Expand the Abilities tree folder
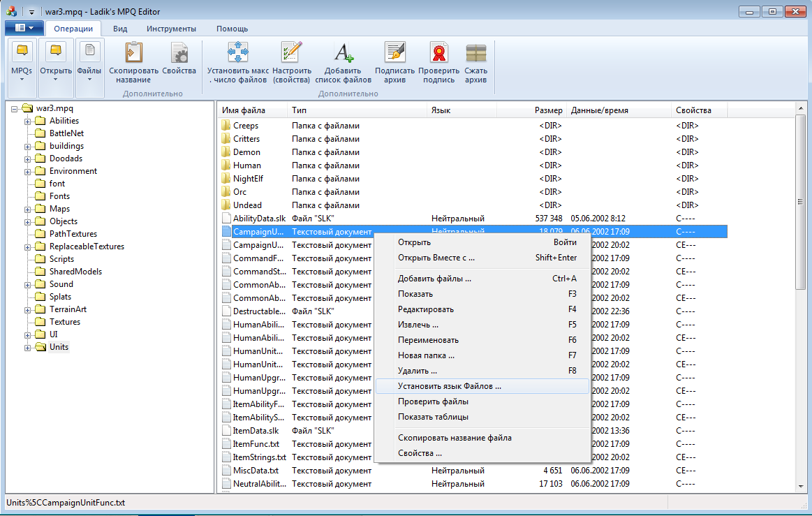This screenshot has width=812, height=516. (x=27, y=121)
